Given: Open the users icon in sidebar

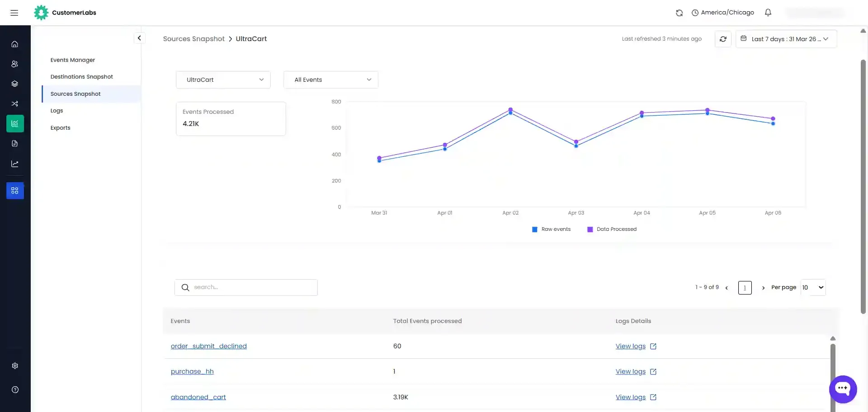Looking at the screenshot, I should (x=15, y=64).
